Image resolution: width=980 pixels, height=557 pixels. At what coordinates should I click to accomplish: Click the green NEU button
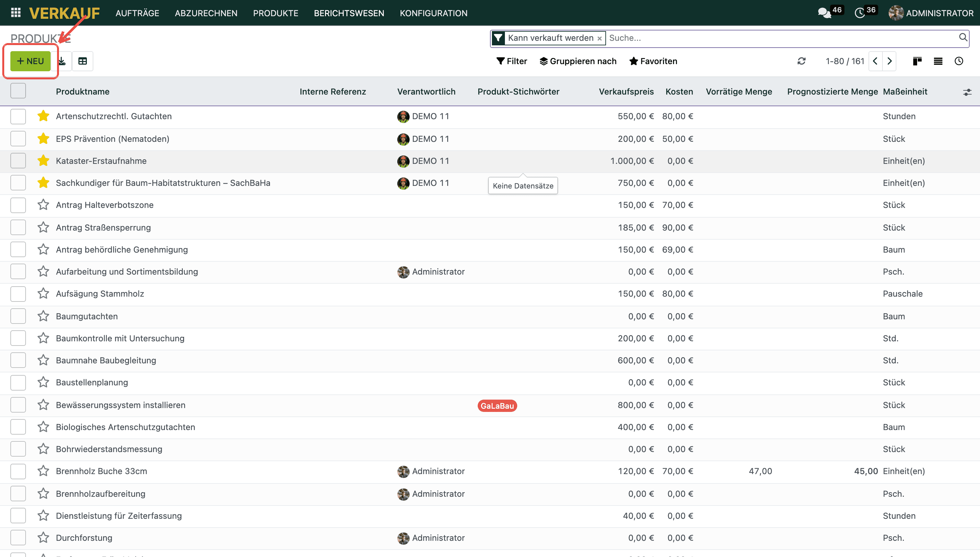[30, 61]
